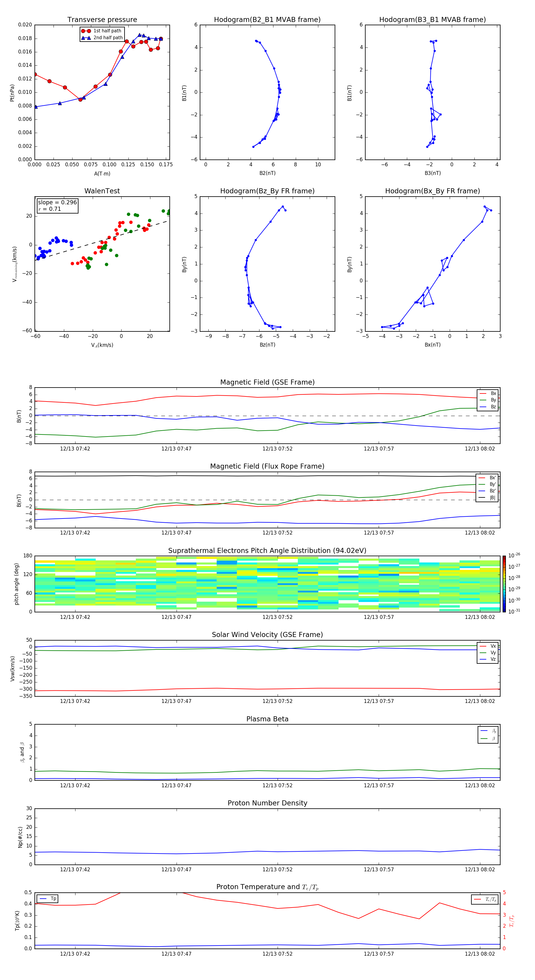Click the "Hodogram(B3_B1 MVAB frame)" title
Viewport: 535px width, 980px height.
[432, 20]
